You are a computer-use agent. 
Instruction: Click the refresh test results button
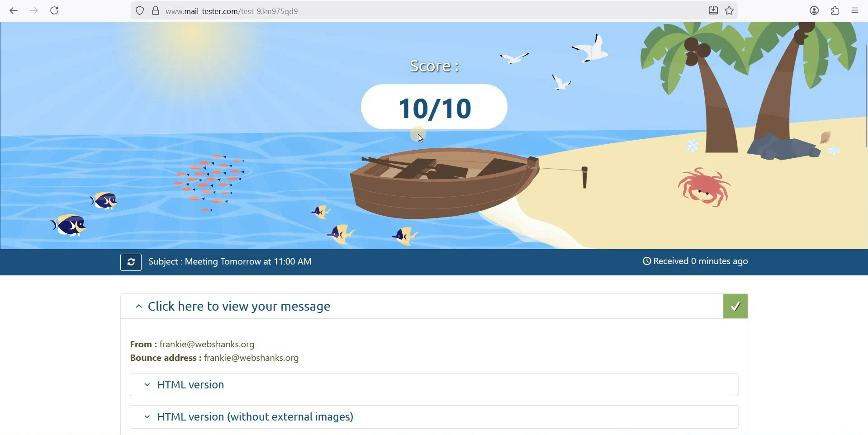131,262
